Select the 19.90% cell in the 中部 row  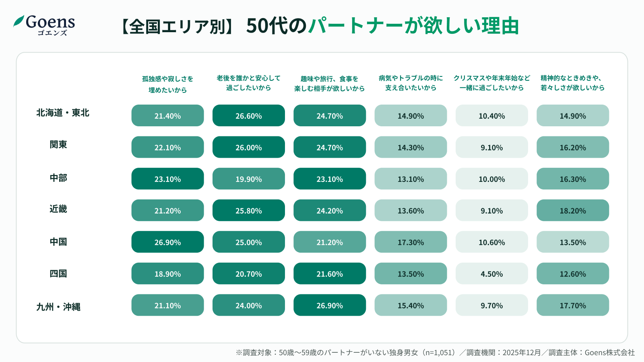coord(249,179)
